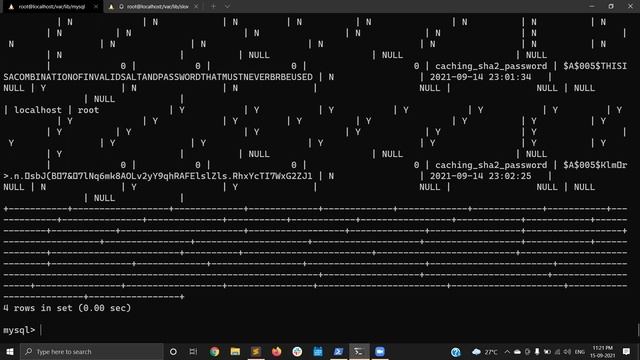This screenshot has width=640, height=360.
Task: Click the root password hash ending RhxYcTI7WxG2ZJ1
Action: pyautogui.click(x=158, y=176)
